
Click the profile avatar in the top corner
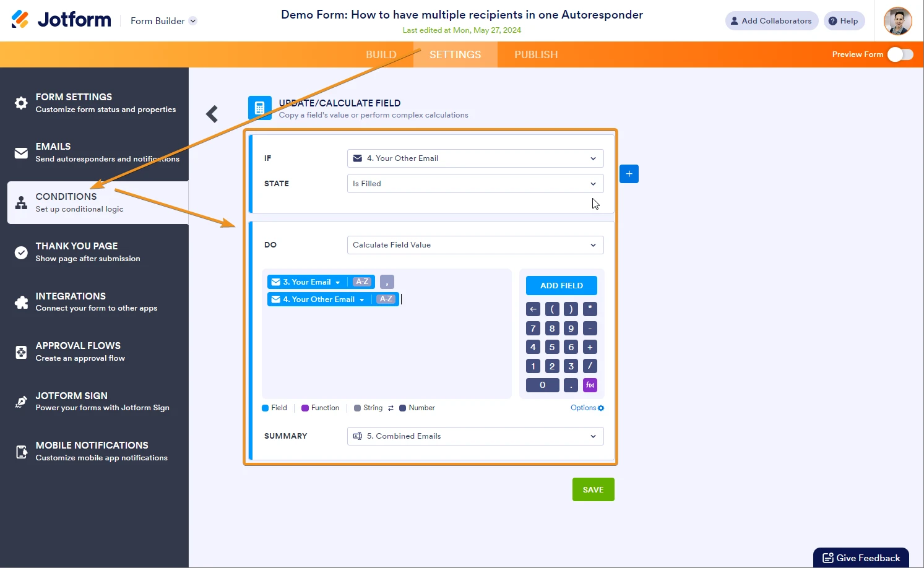(897, 20)
